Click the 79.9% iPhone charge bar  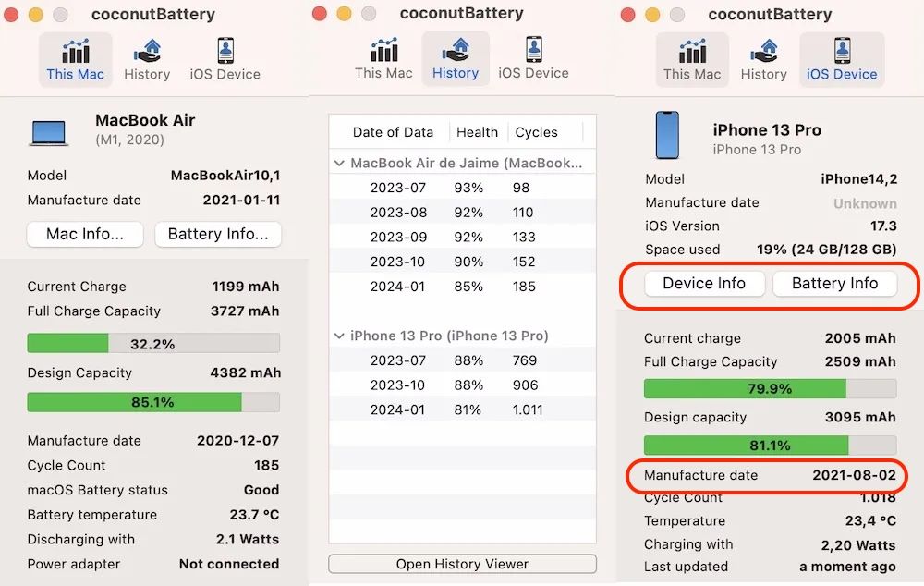770,388
